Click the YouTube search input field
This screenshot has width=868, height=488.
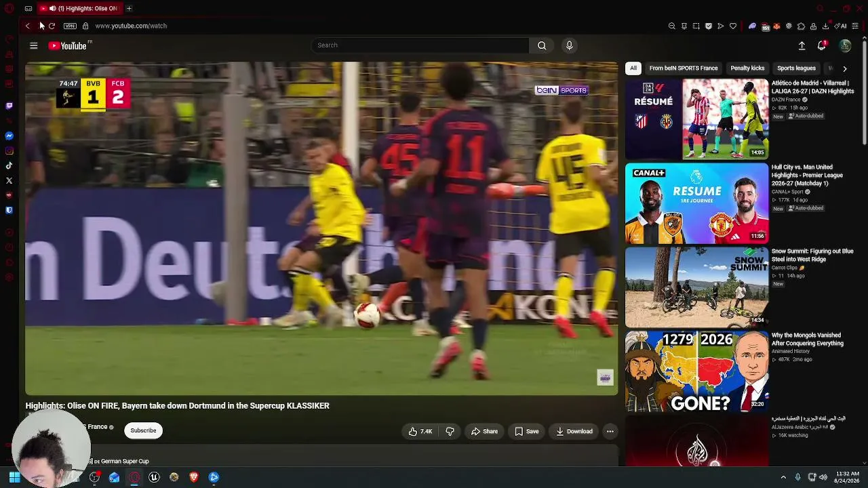pyautogui.click(x=420, y=45)
